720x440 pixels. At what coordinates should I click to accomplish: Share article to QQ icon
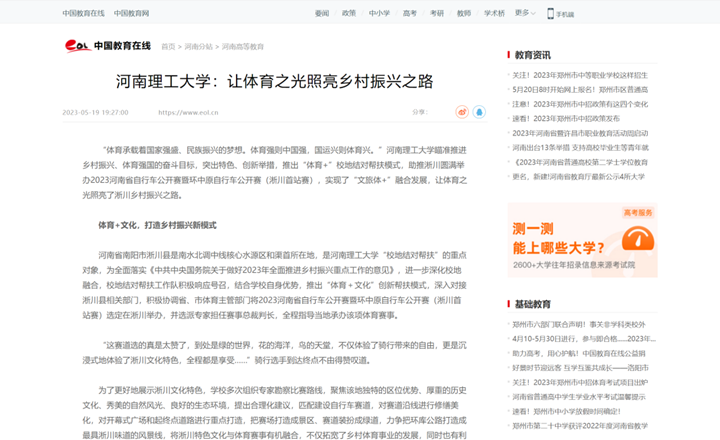(479, 112)
